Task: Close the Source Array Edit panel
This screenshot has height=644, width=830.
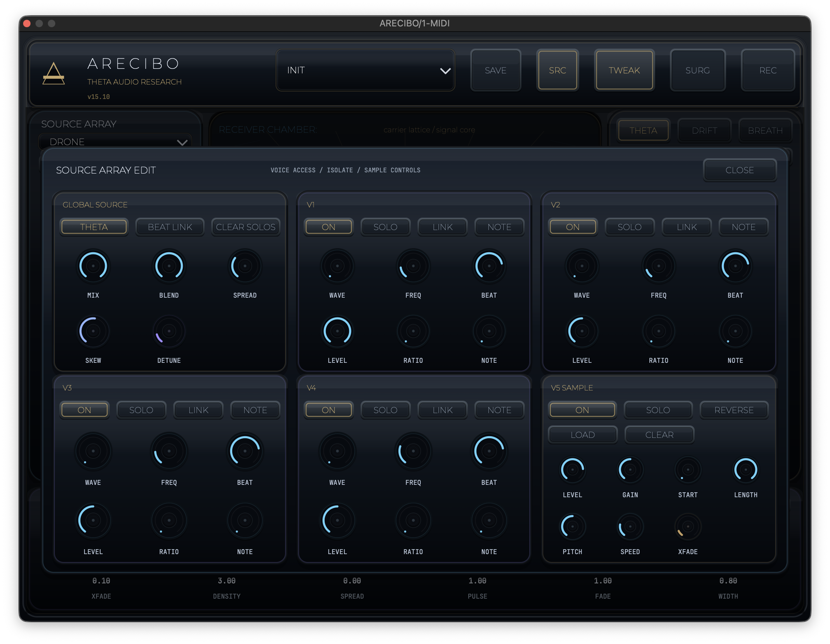Action: click(740, 170)
